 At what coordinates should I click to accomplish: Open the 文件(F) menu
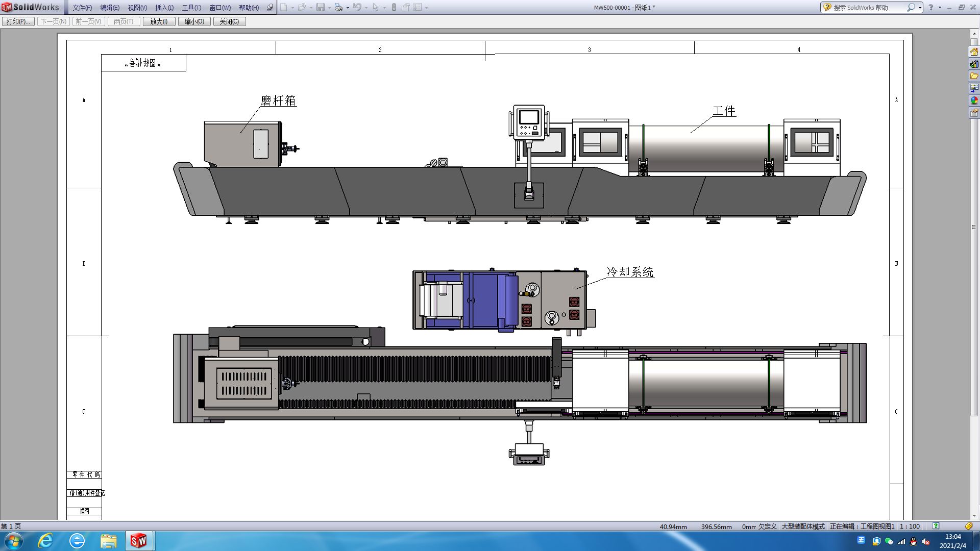pyautogui.click(x=82, y=8)
